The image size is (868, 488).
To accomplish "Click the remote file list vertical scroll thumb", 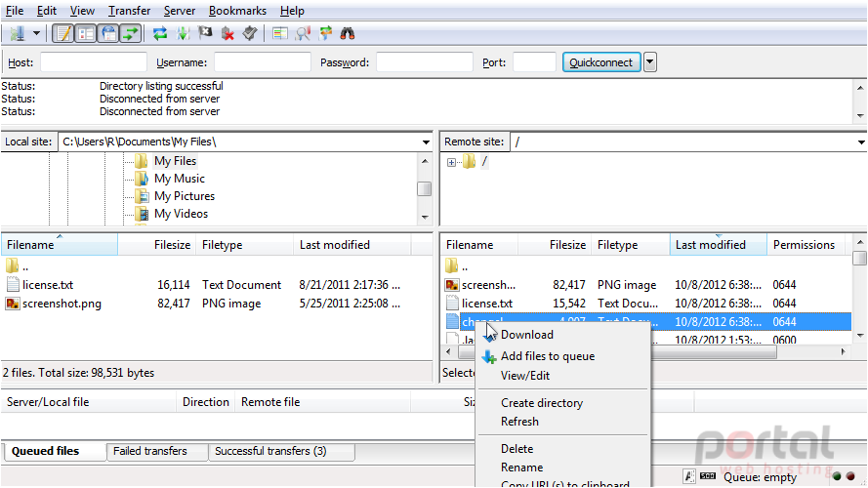I will (859, 259).
